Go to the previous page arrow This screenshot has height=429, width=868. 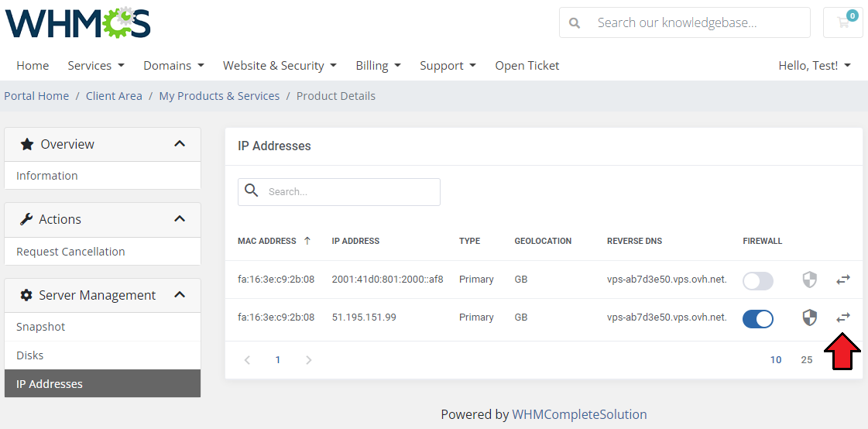(x=248, y=360)
